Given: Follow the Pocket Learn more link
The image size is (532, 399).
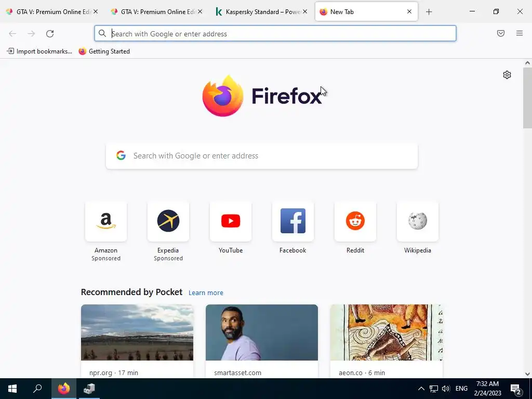Looking at the screenshot, I should pyautogui.click(x=206, y=293).
